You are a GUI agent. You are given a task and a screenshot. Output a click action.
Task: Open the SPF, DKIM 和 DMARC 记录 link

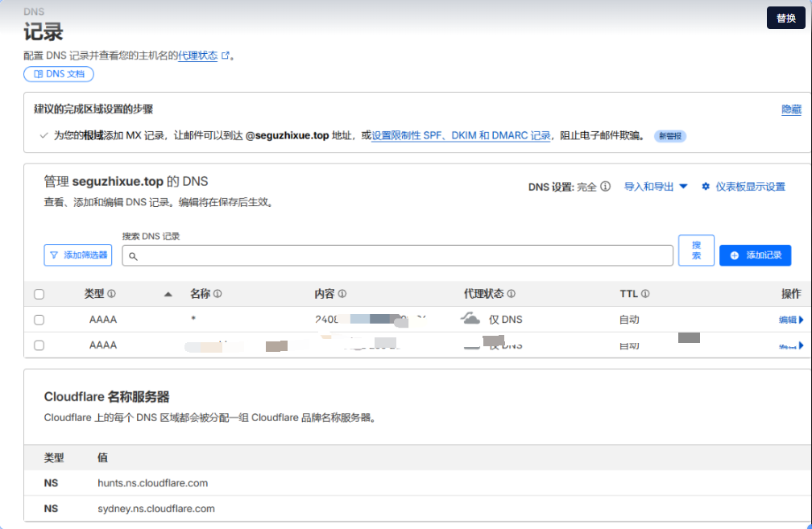pos(461,136)
